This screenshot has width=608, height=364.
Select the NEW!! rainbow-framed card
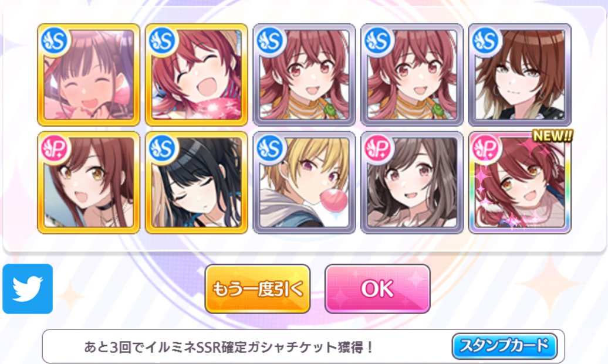coord(519,183)
